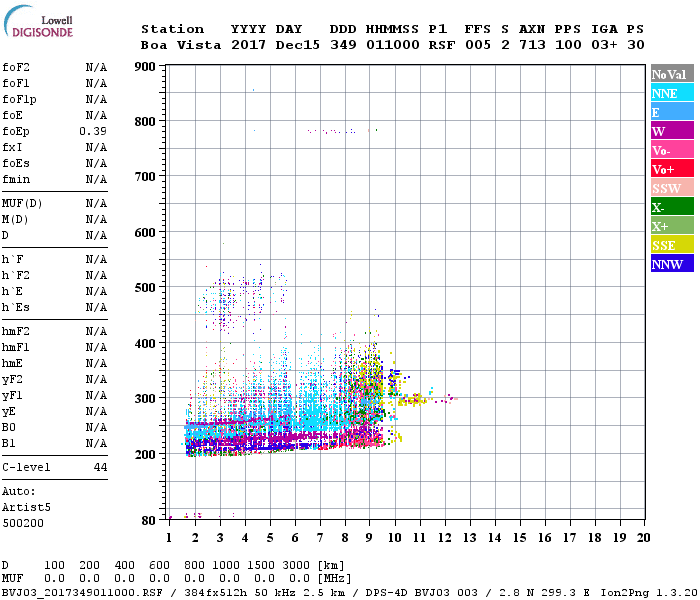The width and height of the screenshot is (700, 600).
Task: Click the Boa Vista station name
Action: [x=181, y=45]
